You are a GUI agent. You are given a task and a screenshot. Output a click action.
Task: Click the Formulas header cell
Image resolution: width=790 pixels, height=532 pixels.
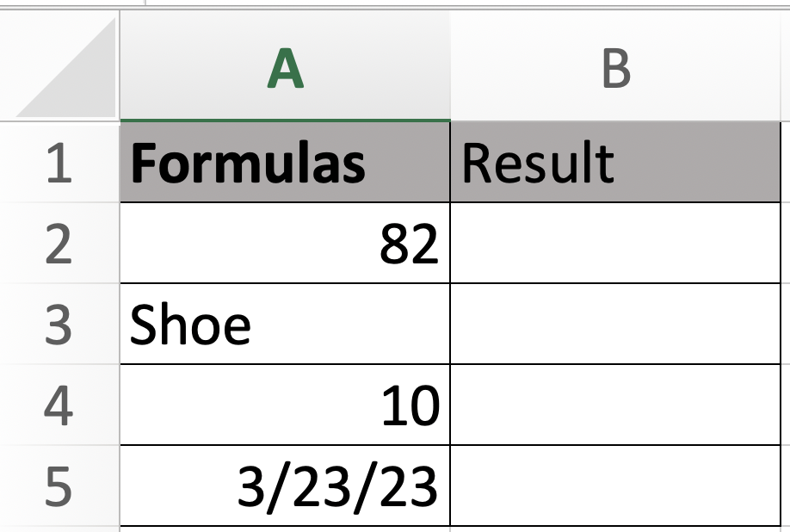285,163
